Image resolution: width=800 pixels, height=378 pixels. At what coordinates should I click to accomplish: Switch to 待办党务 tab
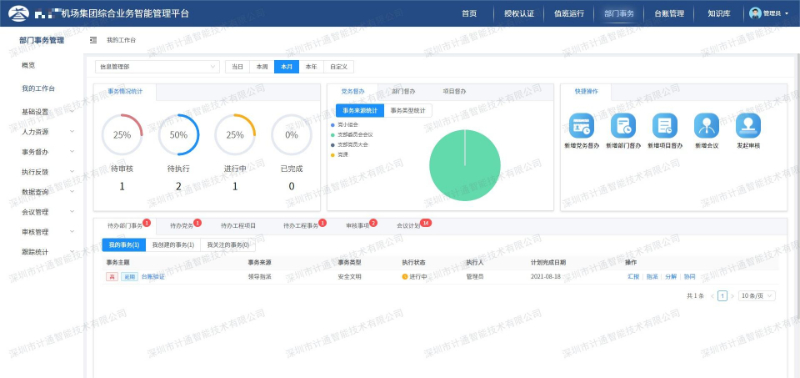pyautogui.click(x=182, y=225)
